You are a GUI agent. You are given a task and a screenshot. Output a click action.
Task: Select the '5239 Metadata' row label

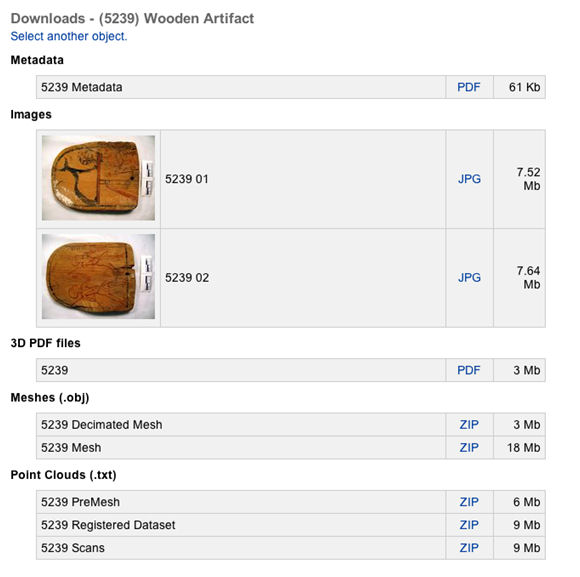(82, 87)
